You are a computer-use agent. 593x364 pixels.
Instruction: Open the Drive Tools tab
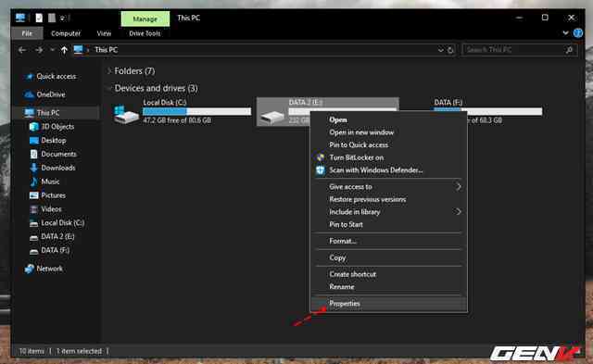pos(145,33)
